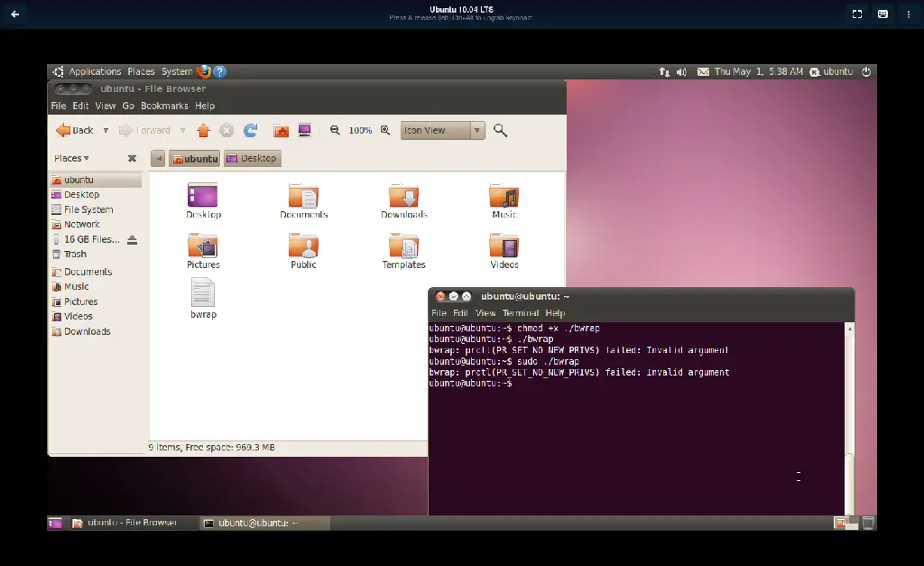The height and width of the screenshot is (566, 924).
Task: Open Edit menu in File Browser
Action: [x=80, y=106]
